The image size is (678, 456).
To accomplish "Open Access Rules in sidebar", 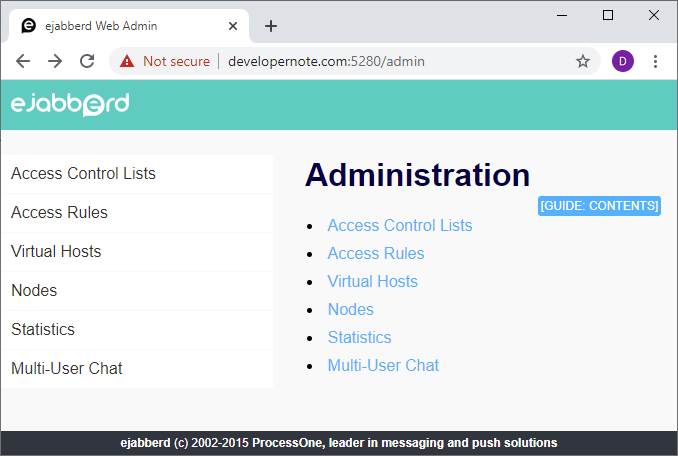I will tap(137, 213).
